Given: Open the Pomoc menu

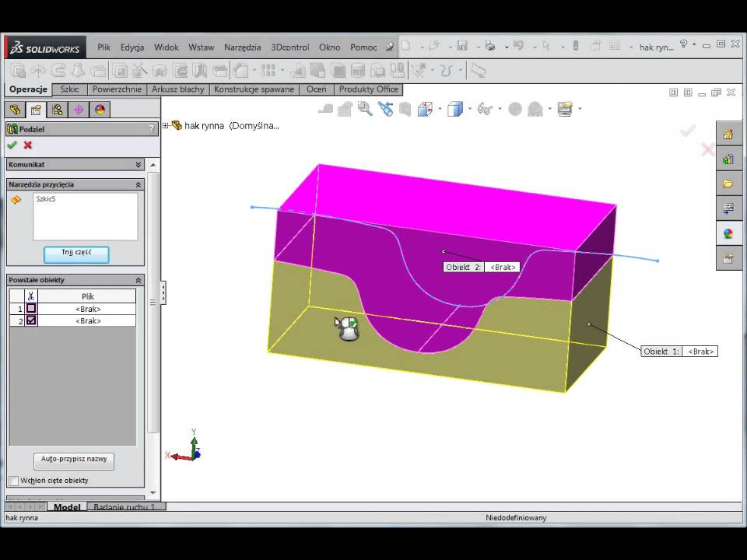Looking at the screenshot, I should 363,47.
